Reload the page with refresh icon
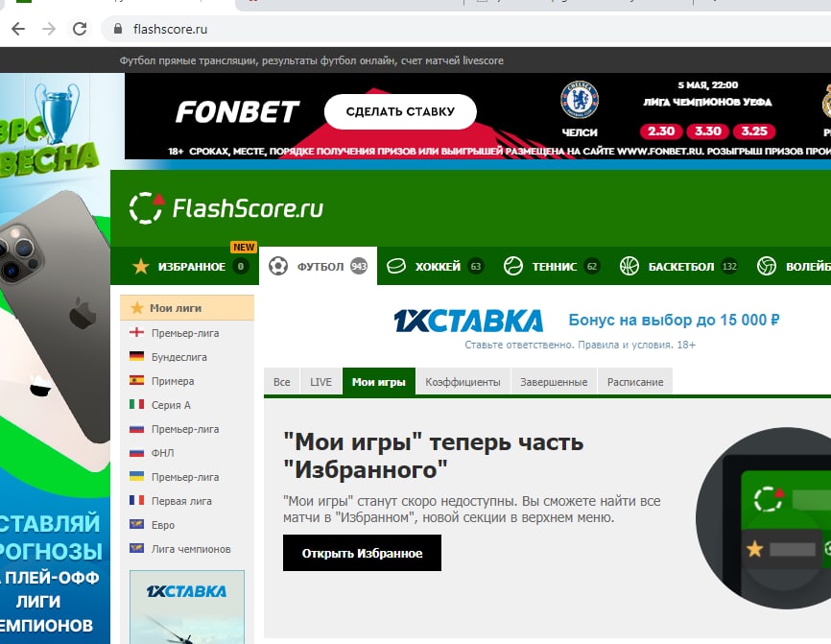Image resolution: width=831 pixels, height=644 pixels. point(80,29)
